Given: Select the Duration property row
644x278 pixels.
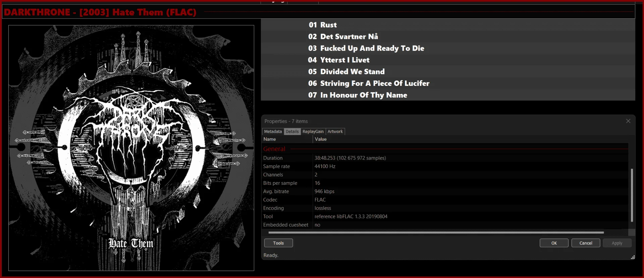Looking at the screenshot, I should [445, 158].
